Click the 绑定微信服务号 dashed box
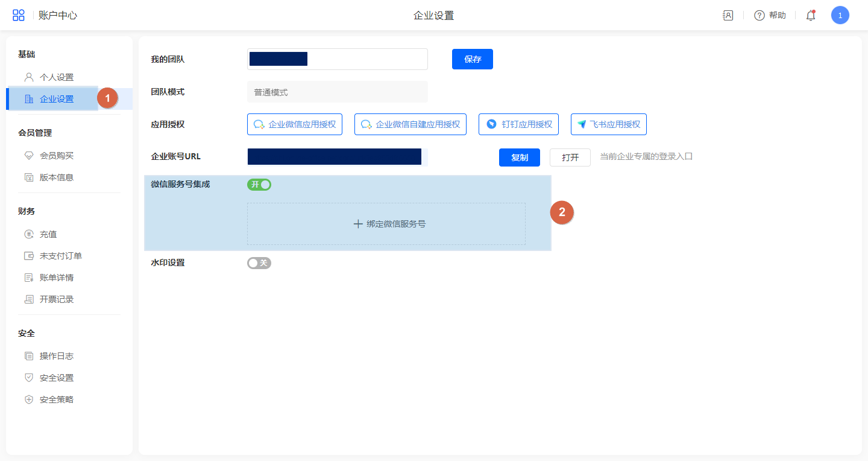Image resolution: width=868 pixels, height=461 pixels. click(x=386, y=224)
